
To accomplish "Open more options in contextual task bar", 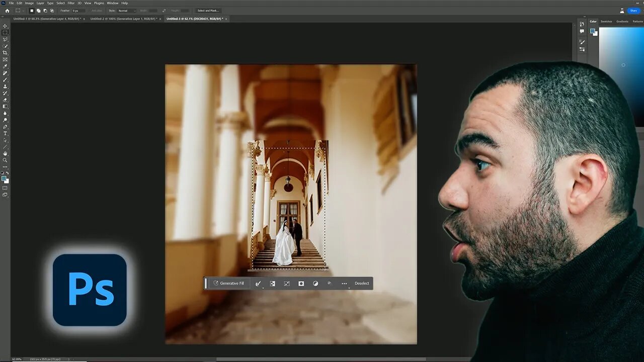I will pyautogui.click(x=344, y=284).
